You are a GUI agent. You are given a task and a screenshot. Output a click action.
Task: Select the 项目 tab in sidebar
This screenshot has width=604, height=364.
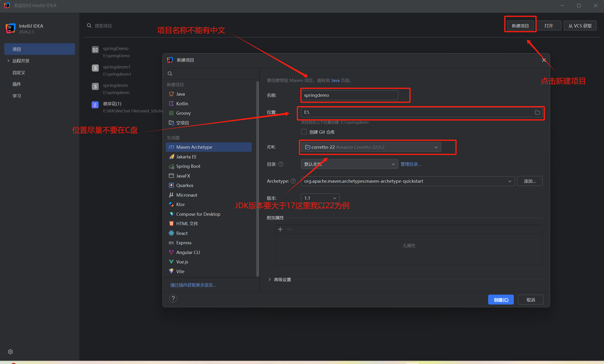(x=39, y=49)
